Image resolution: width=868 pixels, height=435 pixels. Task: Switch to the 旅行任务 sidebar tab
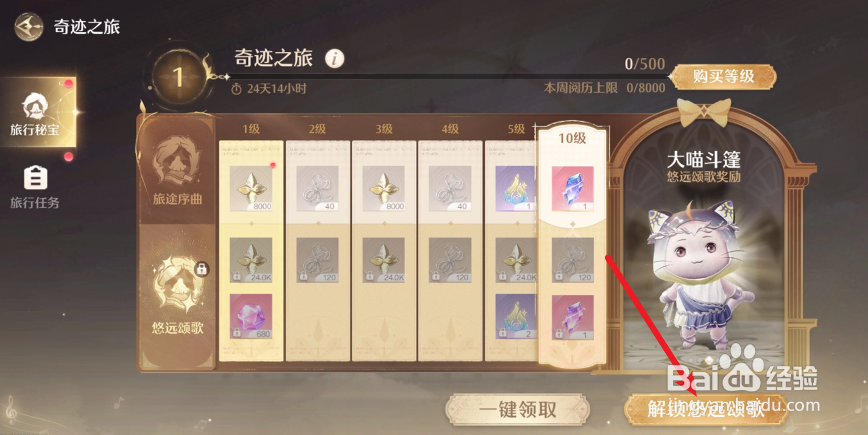click(x=35, y=187)
